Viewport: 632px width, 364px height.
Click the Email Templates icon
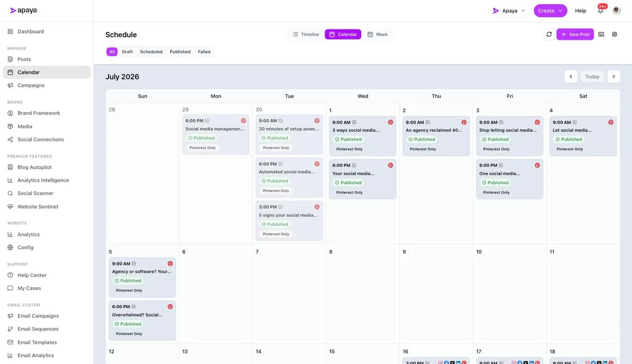11,342
